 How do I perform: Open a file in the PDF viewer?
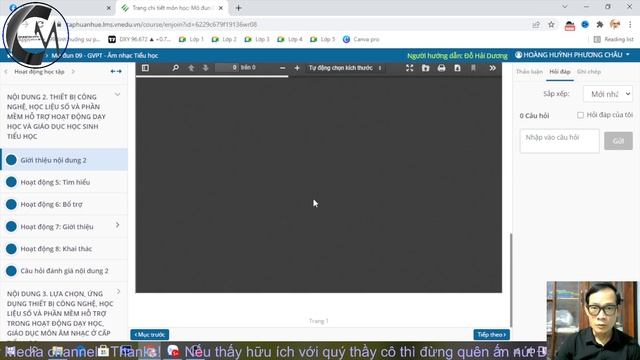pyautogui.click(x=425, y=68)
